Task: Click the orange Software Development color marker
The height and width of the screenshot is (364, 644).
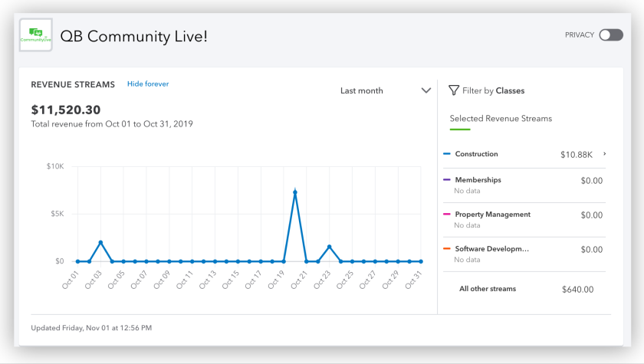Action: click(x=447, y=249)
